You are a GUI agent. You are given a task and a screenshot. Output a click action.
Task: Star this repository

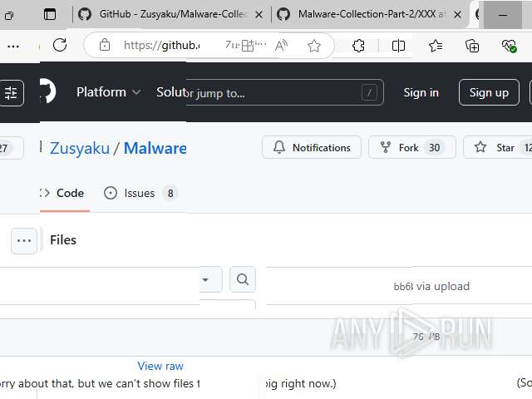(x=498, y=148)
